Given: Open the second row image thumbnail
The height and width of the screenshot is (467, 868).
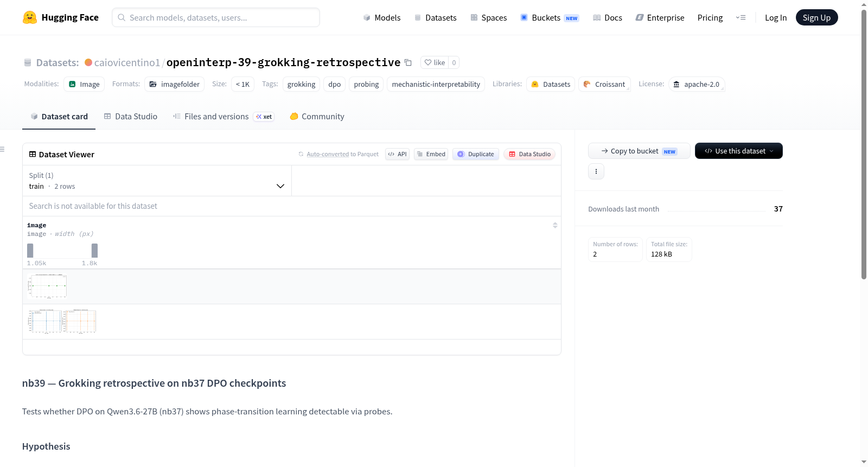Looking at the screenshot, I should 62,322.
